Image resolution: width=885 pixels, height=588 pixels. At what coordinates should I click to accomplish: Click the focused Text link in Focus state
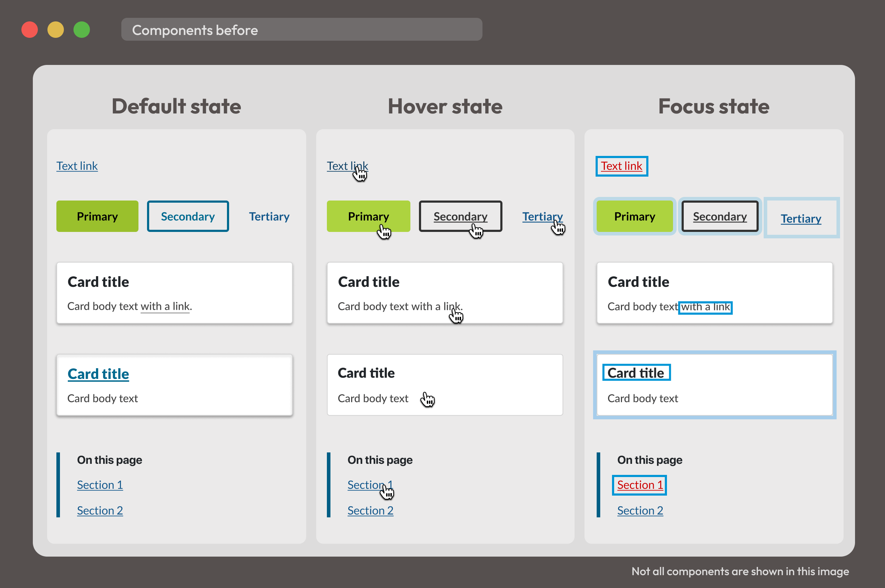621,166
